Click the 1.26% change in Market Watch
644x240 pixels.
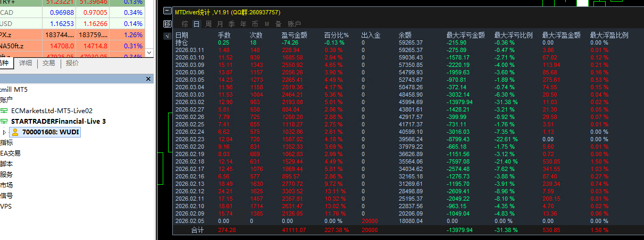(132, 35)
